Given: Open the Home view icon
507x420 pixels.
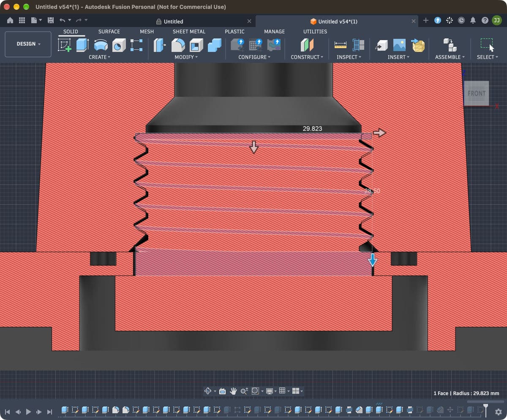Looking at the screenshot, I should click(10, 20).
